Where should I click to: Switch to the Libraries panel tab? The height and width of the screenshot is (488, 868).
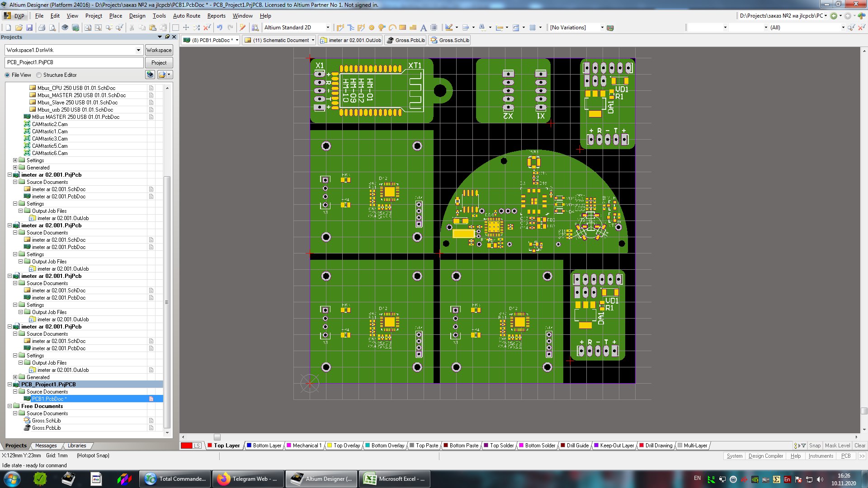coord(77,446)
